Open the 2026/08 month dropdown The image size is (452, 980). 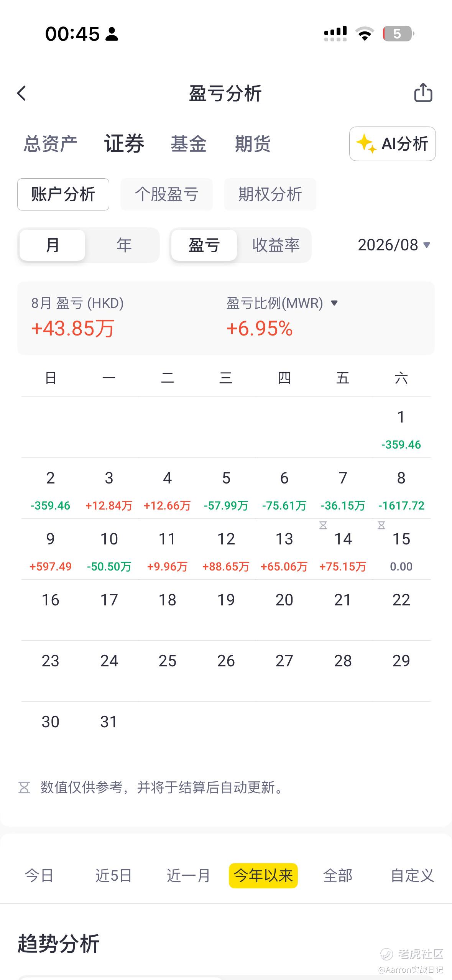click(394, 245)
